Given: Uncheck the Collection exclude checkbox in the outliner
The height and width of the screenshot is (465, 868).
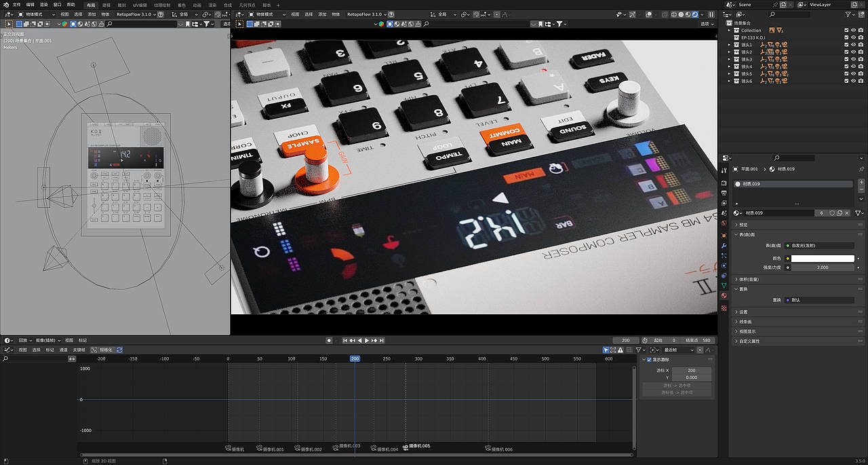Looking at the screenshot, I should pyautogui.click(x=846, y=30).
